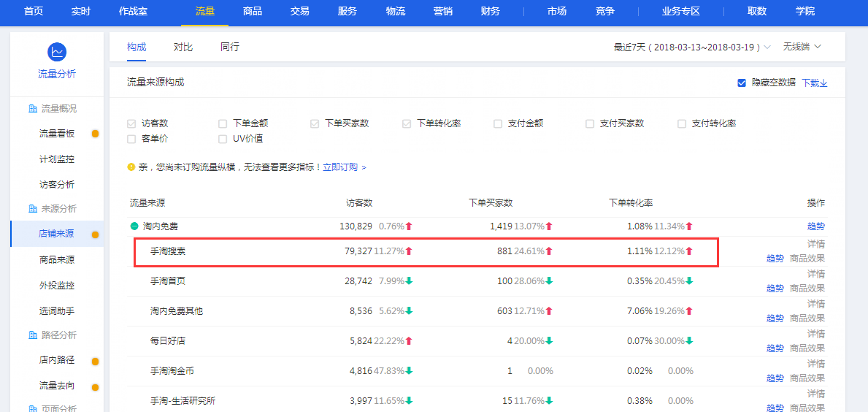Click 手淘-生活研究所 source name
Image resolution: width=868 pixels, height=412 pixels.
click(x=183, y=400)
